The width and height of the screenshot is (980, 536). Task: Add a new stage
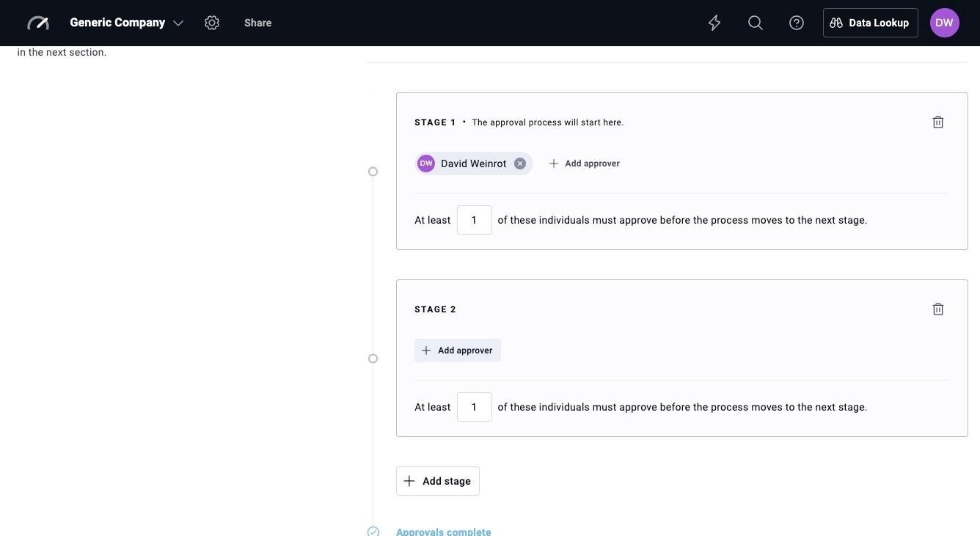438,481
